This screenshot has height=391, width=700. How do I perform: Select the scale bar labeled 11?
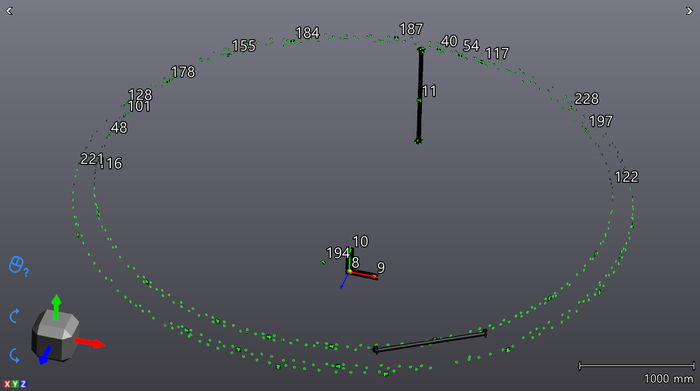[420, 96]
